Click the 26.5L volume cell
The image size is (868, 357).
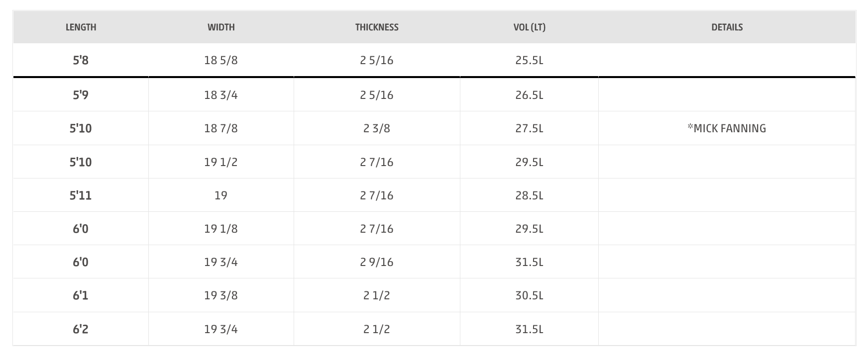coord(529,94)
